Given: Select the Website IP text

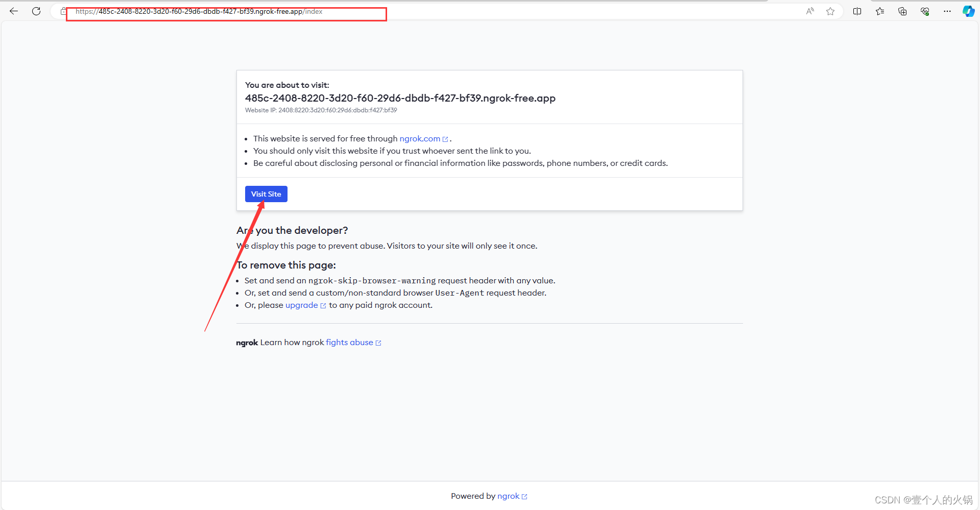Looking at the screenshot, I should pos(321,110).
